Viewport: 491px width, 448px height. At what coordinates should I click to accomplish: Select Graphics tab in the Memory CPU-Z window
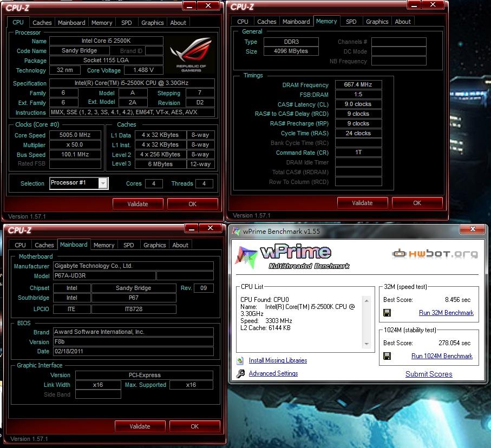pyautogui.click(x=377, y=22)
